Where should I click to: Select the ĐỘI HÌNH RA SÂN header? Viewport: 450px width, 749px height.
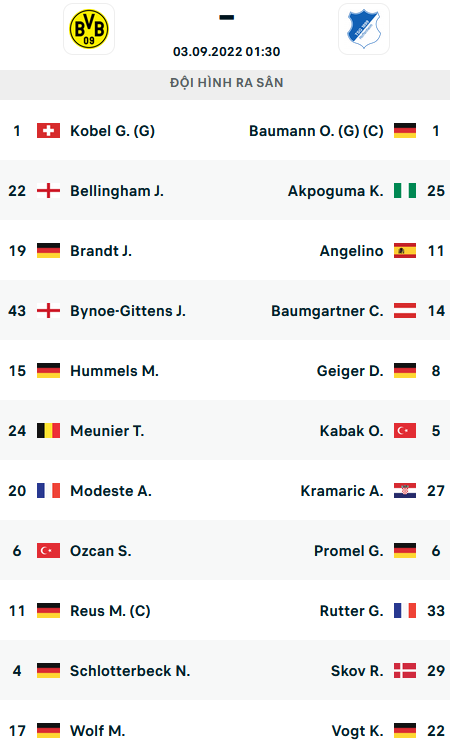(x=226, y=83)
